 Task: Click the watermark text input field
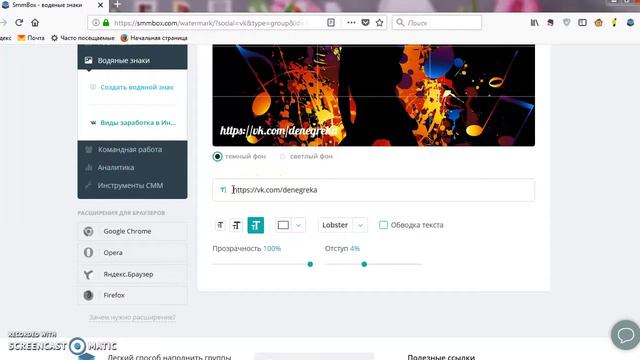(373, 190)
